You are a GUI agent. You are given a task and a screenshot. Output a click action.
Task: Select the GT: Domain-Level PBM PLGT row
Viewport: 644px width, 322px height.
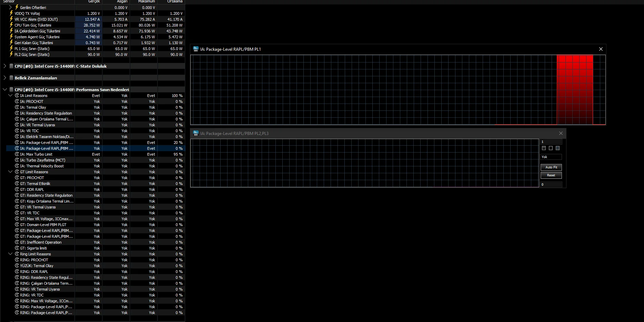[95, 225]
